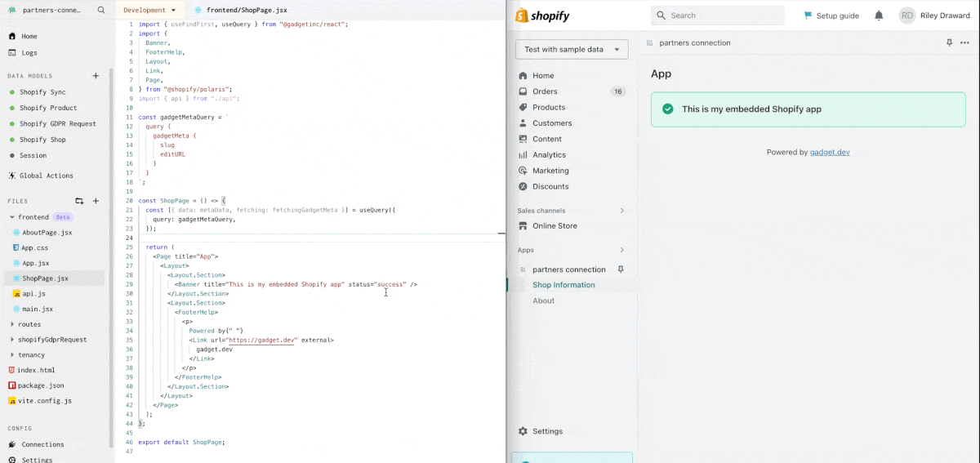Open Logs in Gadget sidebar

(x=29, y=53)
